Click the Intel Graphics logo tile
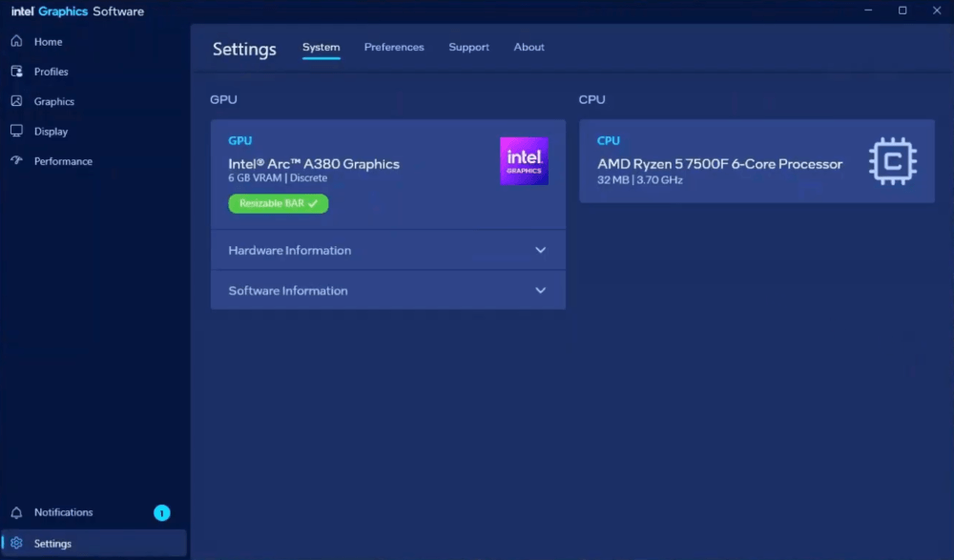Viewport: 954px width, 560px height. [524, 160]
